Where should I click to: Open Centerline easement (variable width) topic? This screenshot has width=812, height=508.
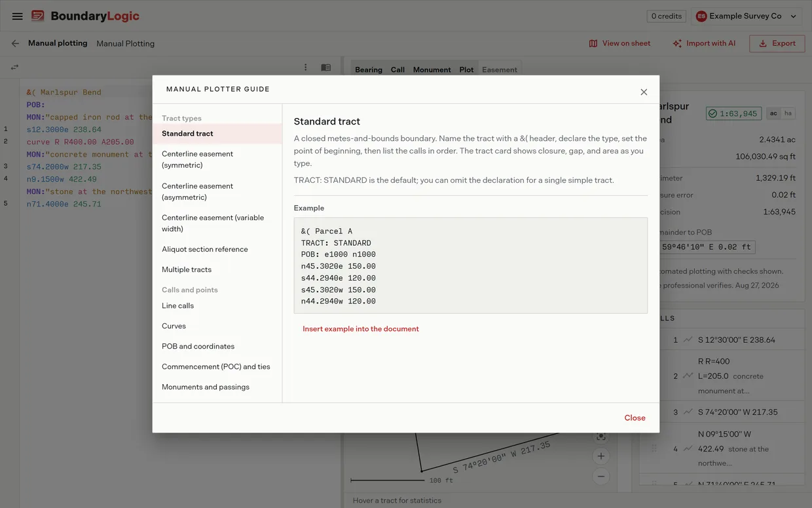click(x=217, y=223)
